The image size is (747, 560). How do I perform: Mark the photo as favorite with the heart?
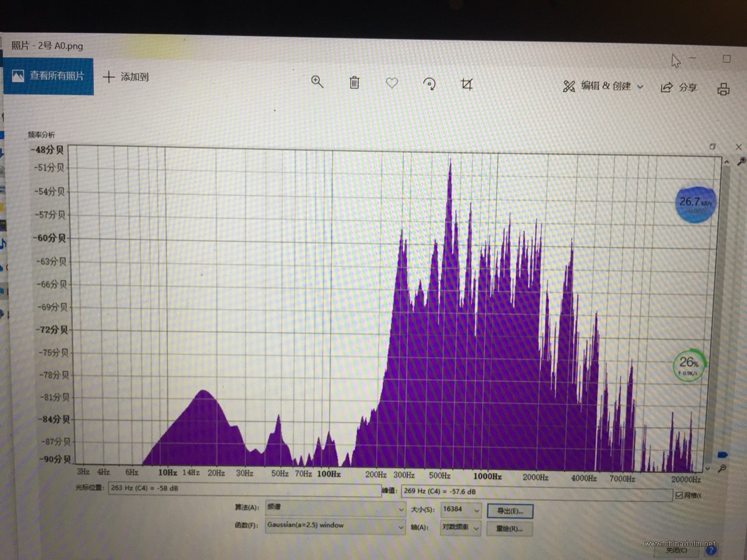click(x=392, y=83)
